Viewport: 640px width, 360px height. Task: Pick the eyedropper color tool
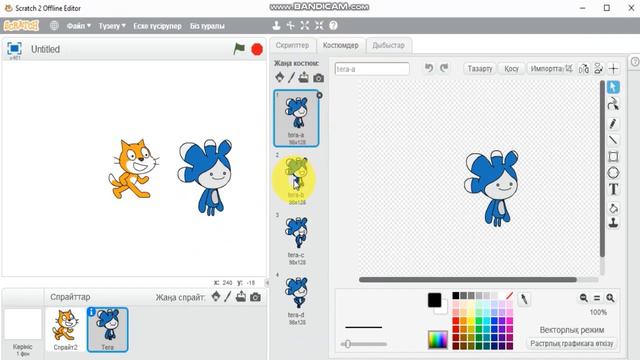coord(524,300)
